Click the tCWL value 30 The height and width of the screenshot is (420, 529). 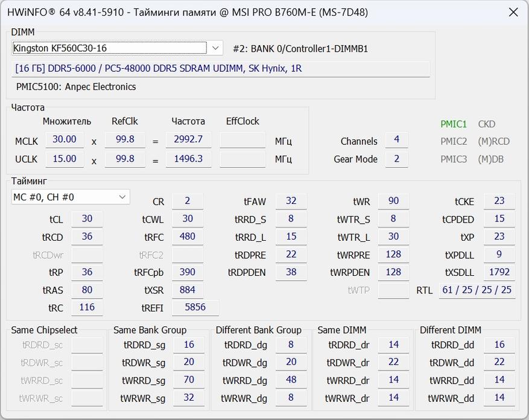[x=188, y=219]
